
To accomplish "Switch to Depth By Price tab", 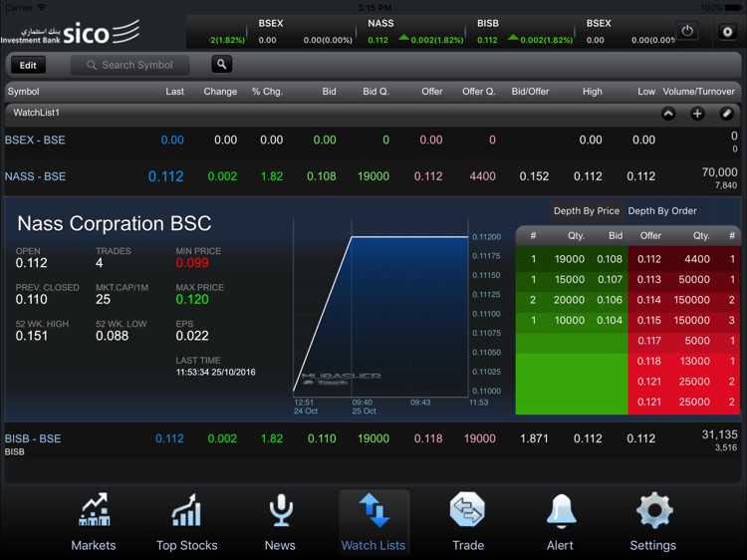I will click(587, 210).
